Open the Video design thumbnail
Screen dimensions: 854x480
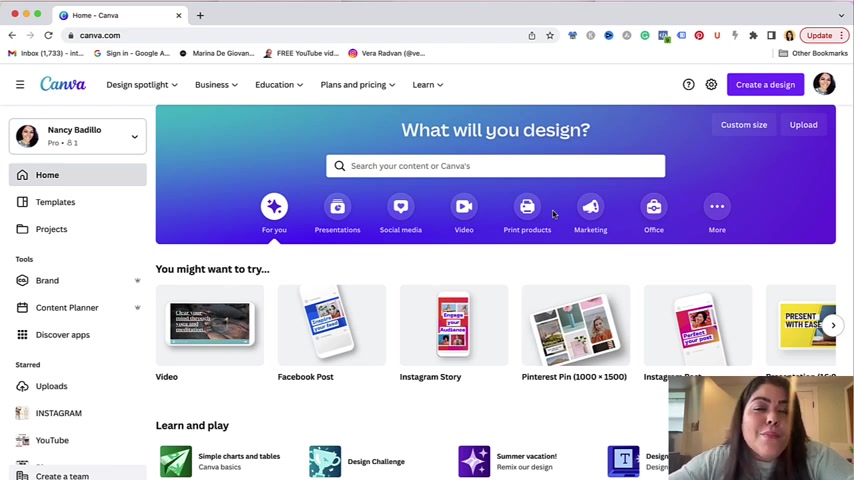click(x=210, y=325)
